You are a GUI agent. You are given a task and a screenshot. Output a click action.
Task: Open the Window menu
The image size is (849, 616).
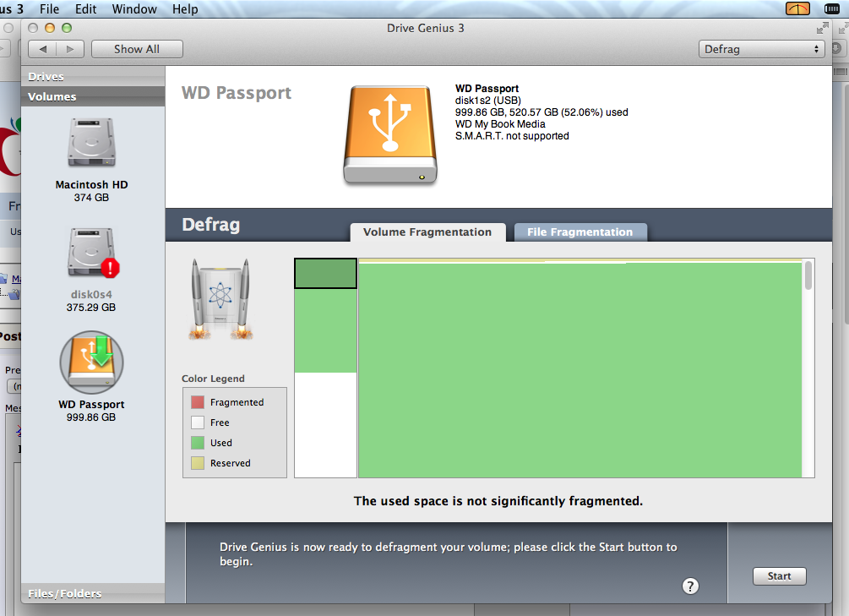tap(134, 9)
